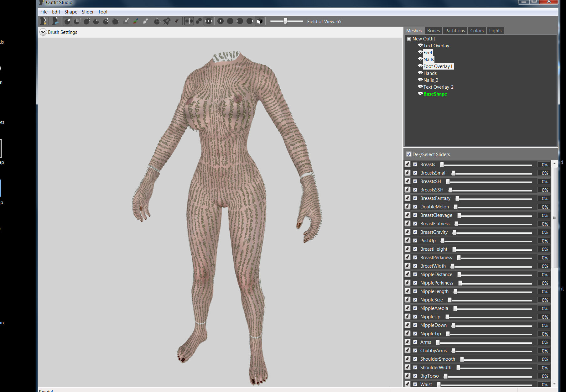Click the Field of View slider handle

(x=285, y=21)
